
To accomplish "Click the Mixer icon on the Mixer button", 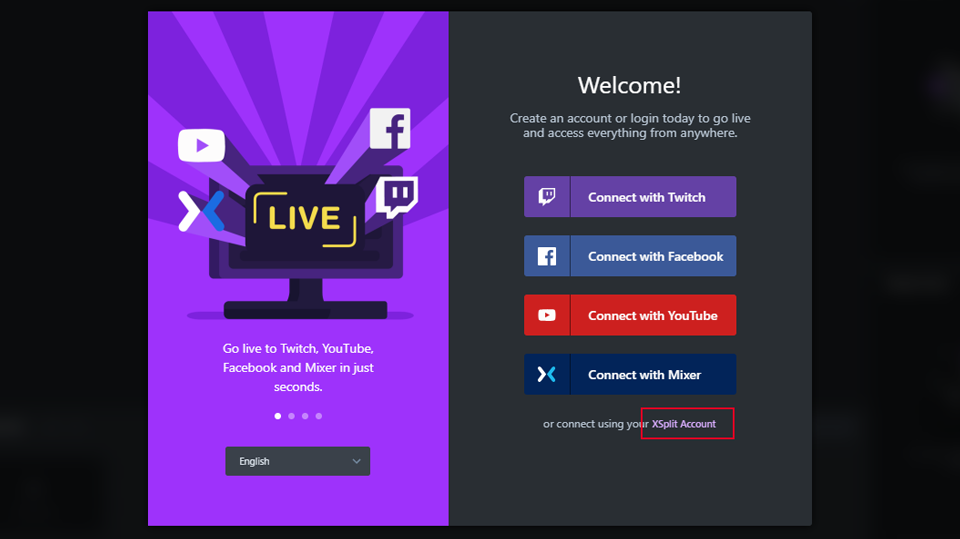I will pyautogui.click(x=547, y=374).
